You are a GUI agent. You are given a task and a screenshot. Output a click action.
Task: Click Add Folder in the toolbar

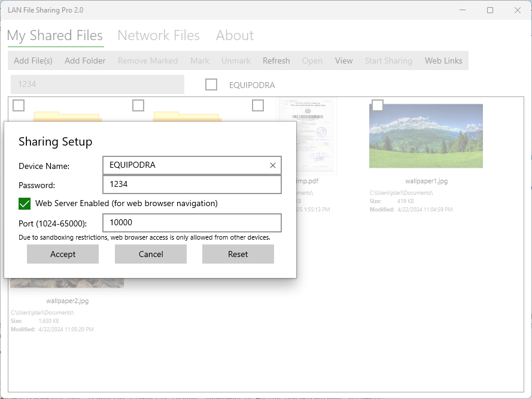click(85, 61)
